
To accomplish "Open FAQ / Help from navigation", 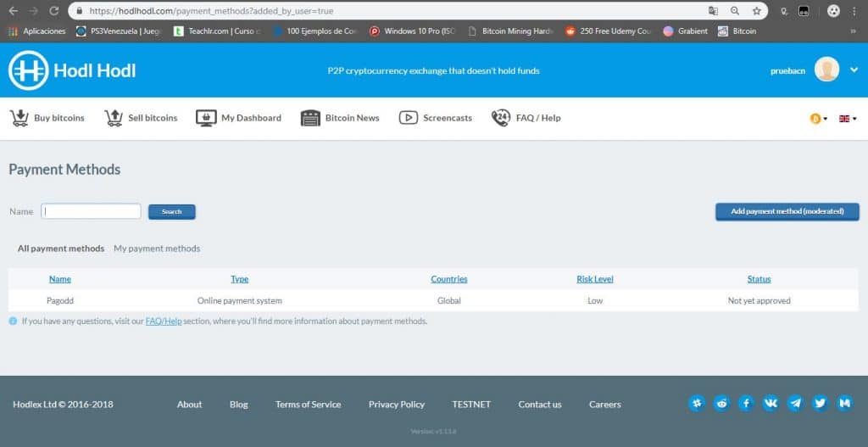I will [x=526, y=118].
